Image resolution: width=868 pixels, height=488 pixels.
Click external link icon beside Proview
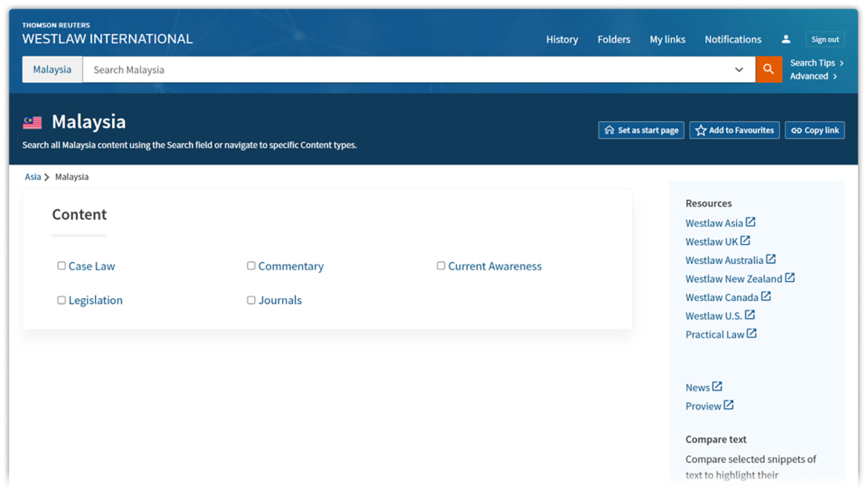tap(728, 405)
